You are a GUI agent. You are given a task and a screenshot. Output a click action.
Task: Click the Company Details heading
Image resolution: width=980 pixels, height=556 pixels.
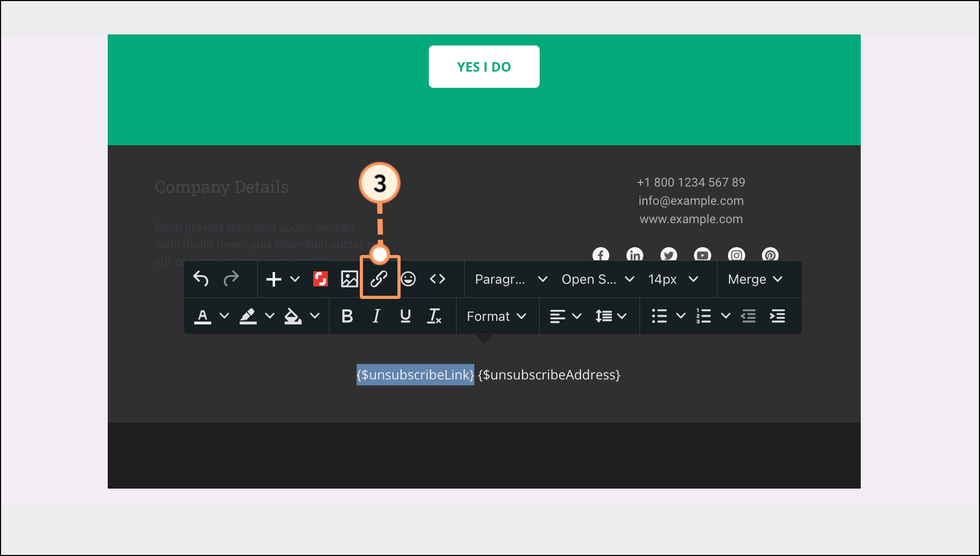(x=222, y=187)
